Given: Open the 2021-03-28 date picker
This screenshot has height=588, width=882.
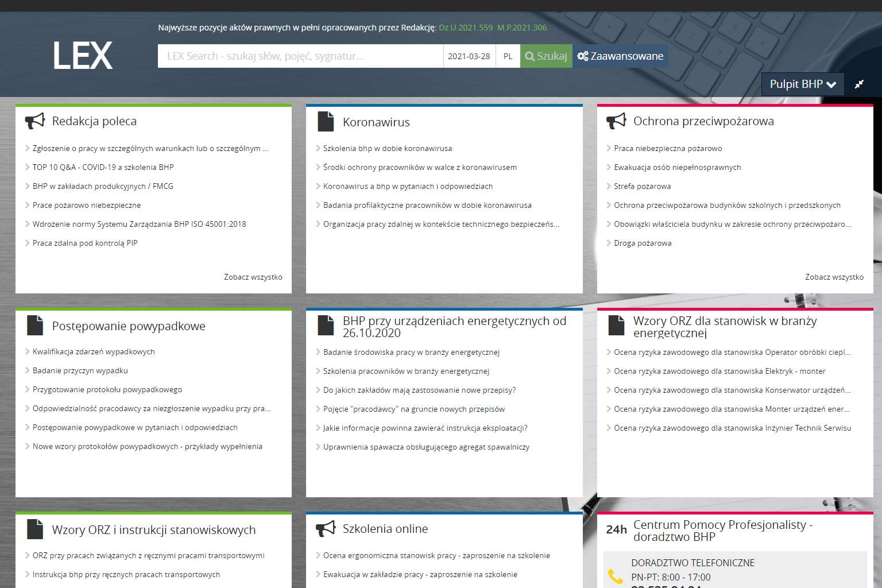Looking at the screenshot, I should (469, 56).
